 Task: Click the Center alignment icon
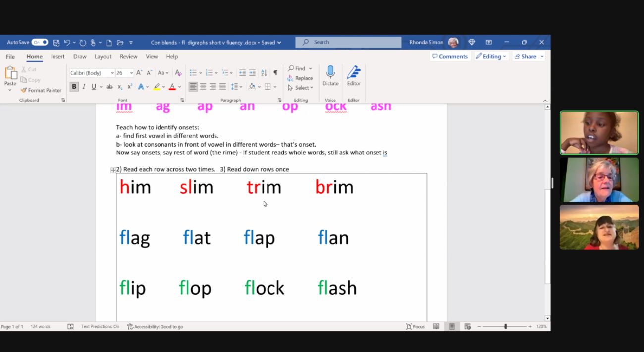pos(203,87)
